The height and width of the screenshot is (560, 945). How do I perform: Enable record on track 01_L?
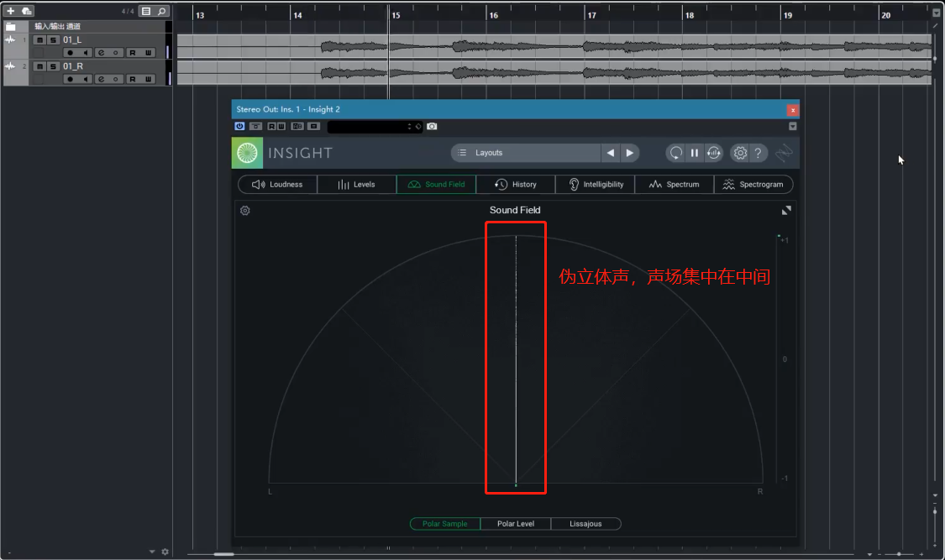pos(71,53)
